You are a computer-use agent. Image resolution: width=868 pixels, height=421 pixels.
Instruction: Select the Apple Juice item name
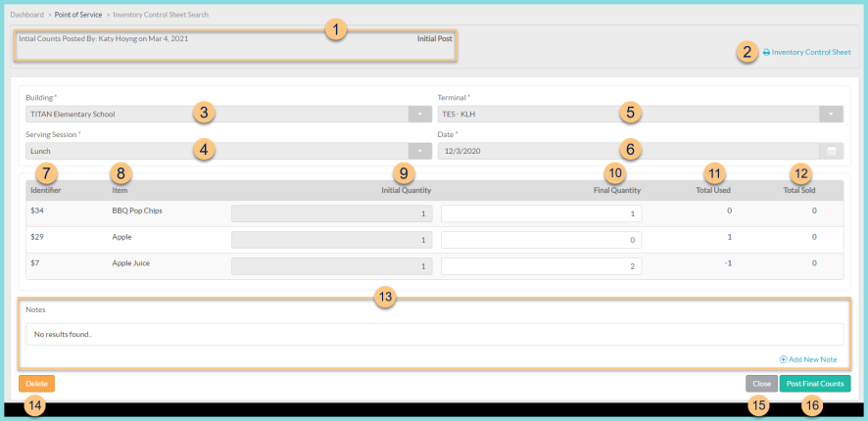(x=131, y=263)
